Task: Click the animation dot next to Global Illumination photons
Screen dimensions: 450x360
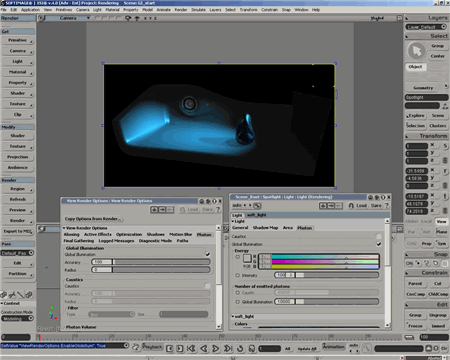Action: point(237,301)
